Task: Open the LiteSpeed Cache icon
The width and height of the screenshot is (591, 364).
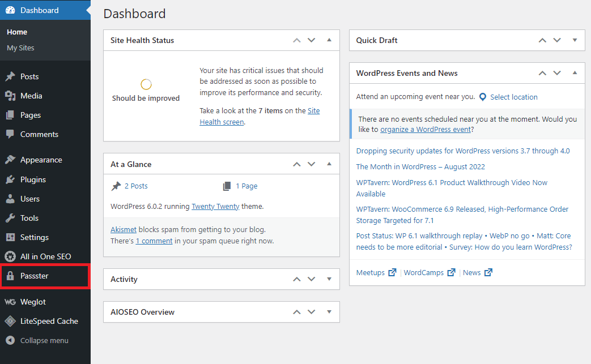Action: click(x=11, y=321)
